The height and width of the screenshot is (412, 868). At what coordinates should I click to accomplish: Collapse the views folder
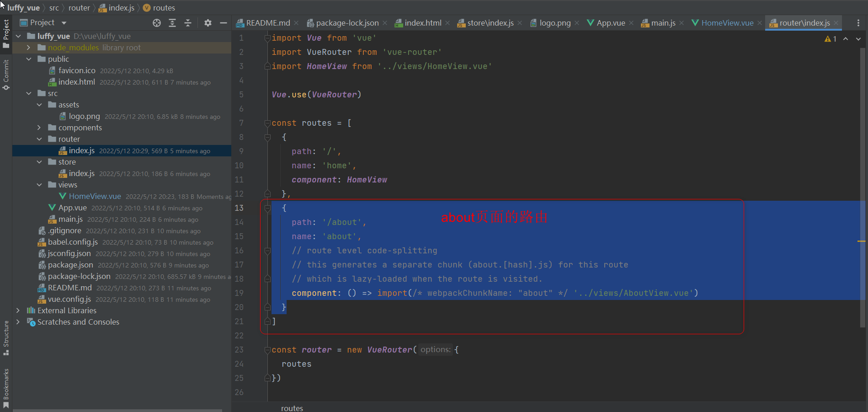point(39,185)
